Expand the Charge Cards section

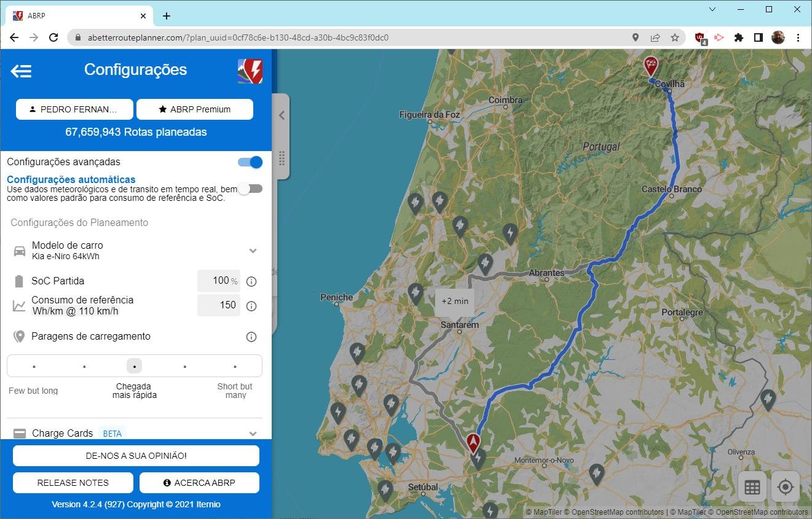click(252, 434)
